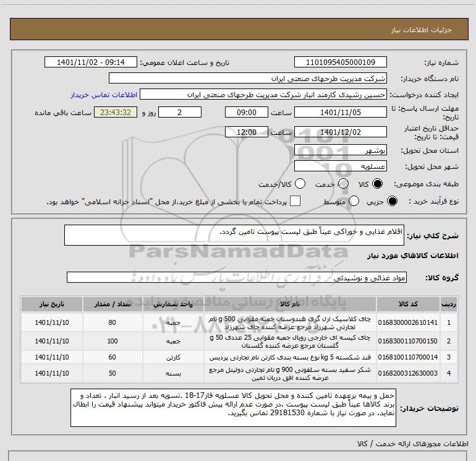Click the شکر سفید بسته سلفونی item name

tap(290, 374)
